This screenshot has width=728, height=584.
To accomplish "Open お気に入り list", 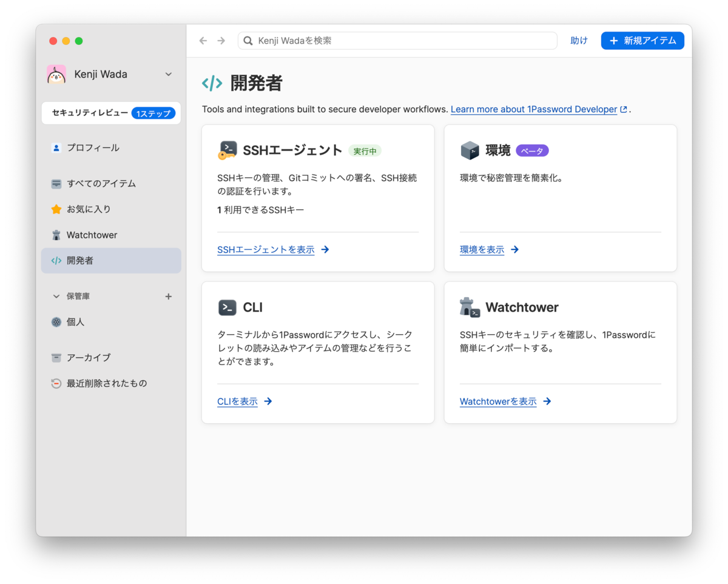I will [111, 209].
